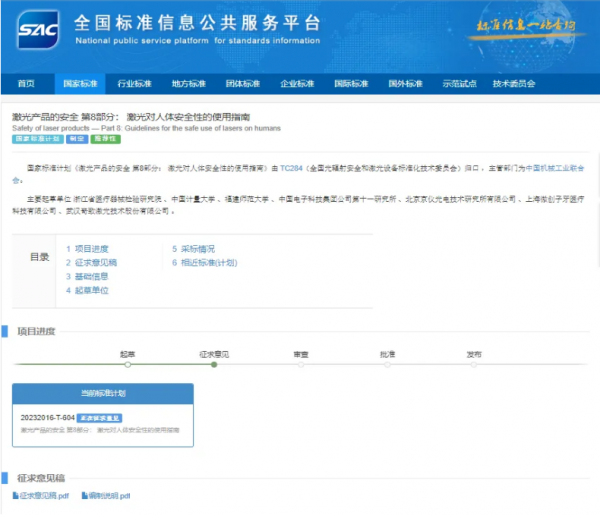Switch to the 行业标准 nav tab
Image resolution: width=600 pixels, height=515 pixels.
[x=134, y=84]
